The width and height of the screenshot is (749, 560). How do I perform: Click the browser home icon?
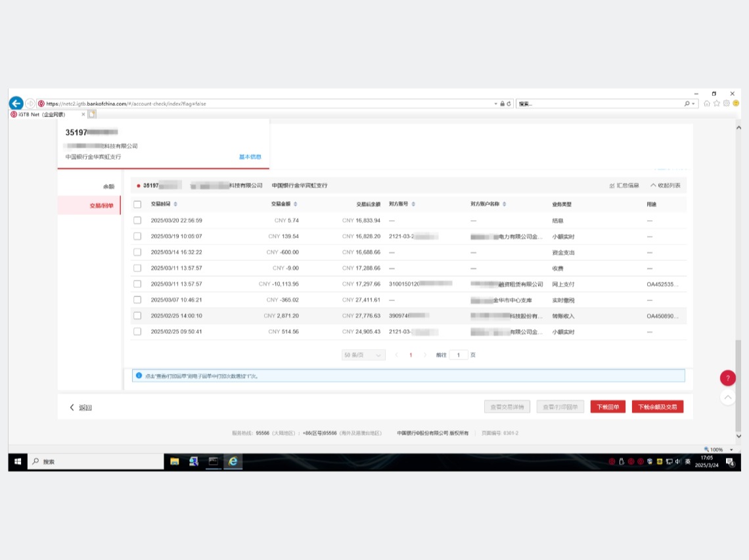coord(707,103)
